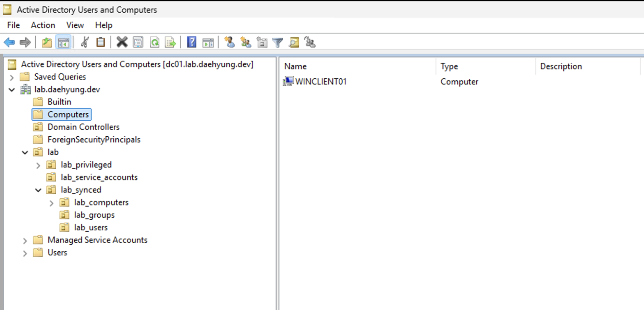Click the Filter funnel icon

click(278, 42)
